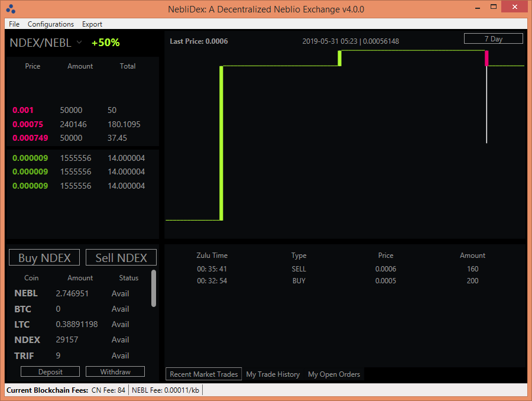Select the NEBL wallet row
The height and width of the screenshot is (401, 532).
[78, 293]
